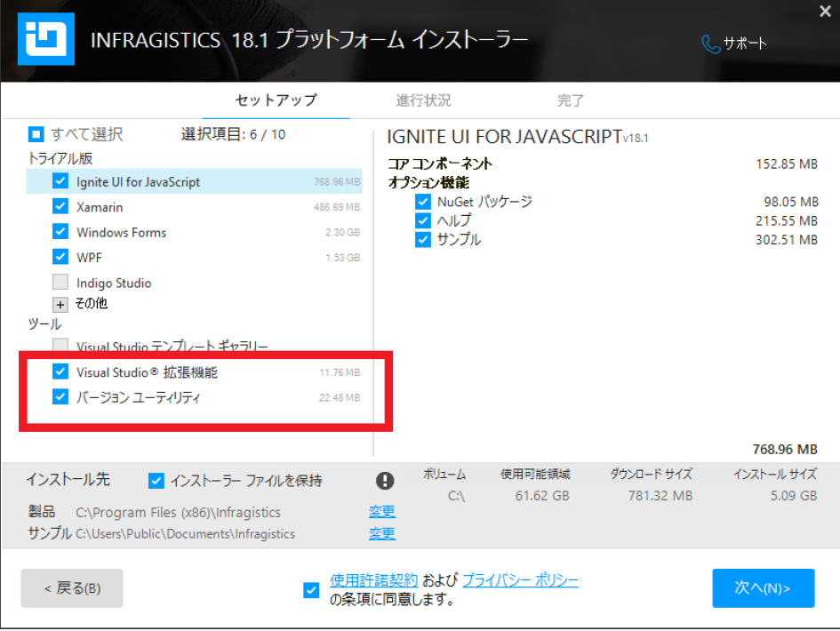Click the 次へ(N) button

tap(764, 588)
